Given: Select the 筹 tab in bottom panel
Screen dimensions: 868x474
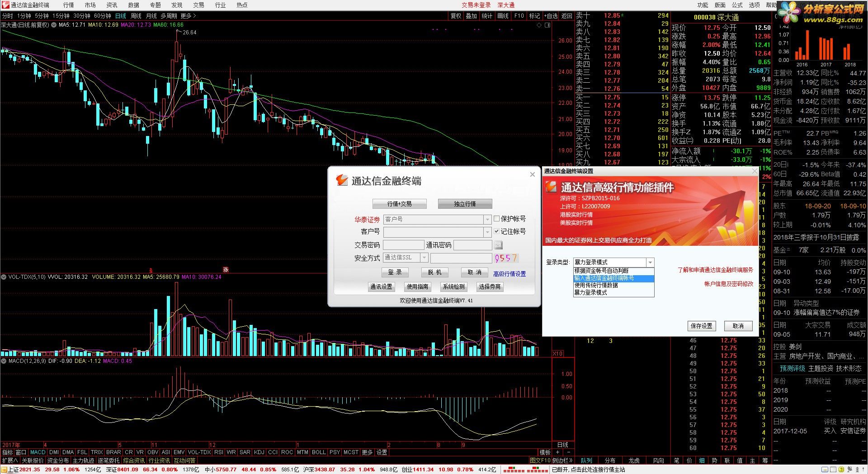Looking at the screenshot, I should pyautogui.click(x=765, y=460).
